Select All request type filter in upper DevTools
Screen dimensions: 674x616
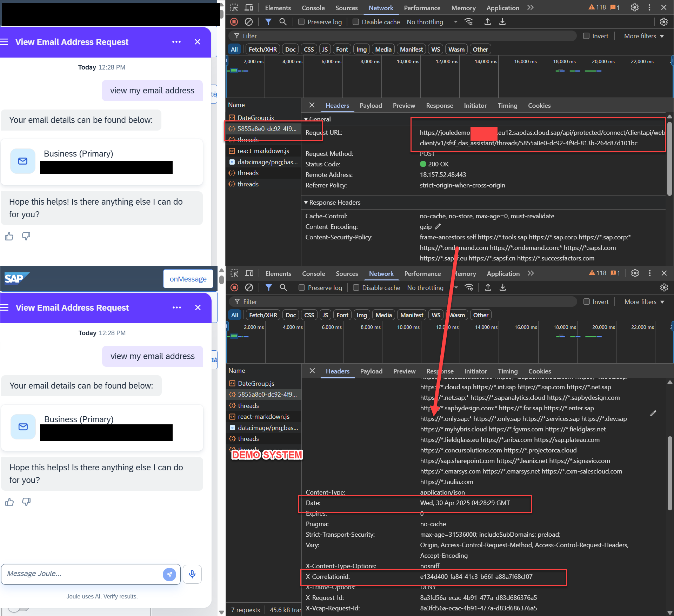point(234,49)
